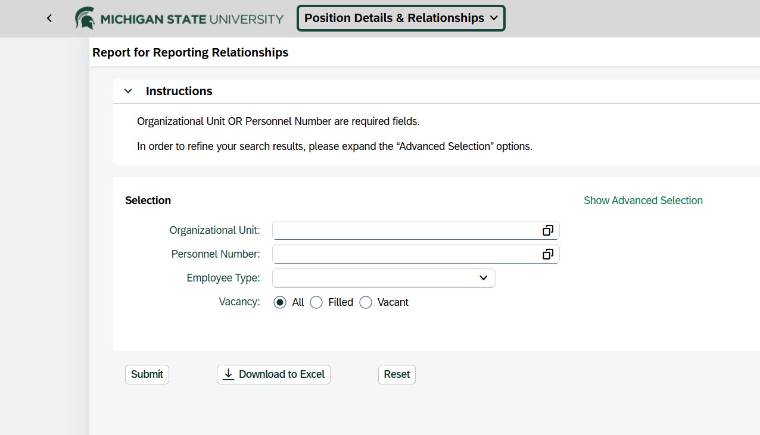
Task: Click the Employee Type combo box field
Action: 373,278
